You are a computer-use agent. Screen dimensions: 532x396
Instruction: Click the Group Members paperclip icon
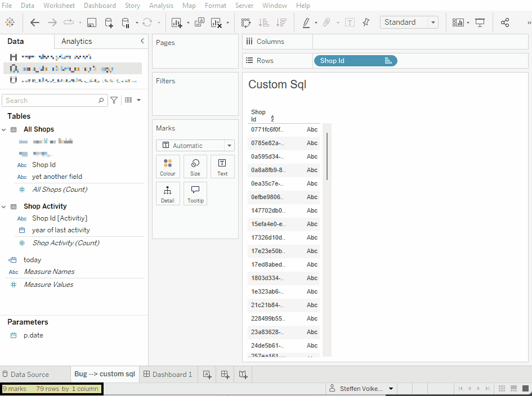(327, 22)
